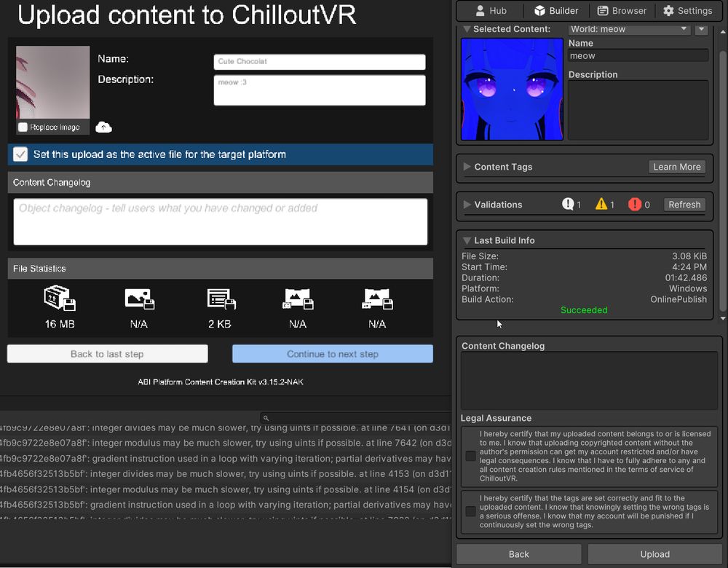Open the Settings tab

tap(688, 11)
